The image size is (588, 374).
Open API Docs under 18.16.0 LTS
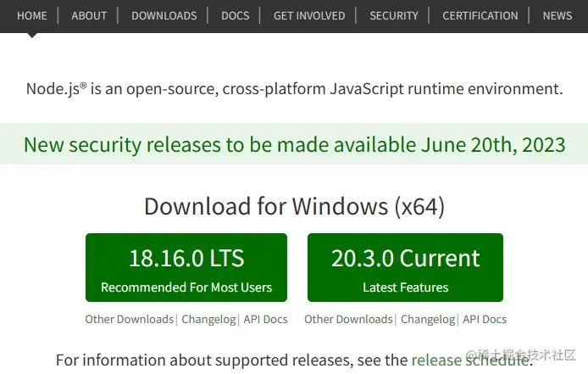(x=265, y=319)
